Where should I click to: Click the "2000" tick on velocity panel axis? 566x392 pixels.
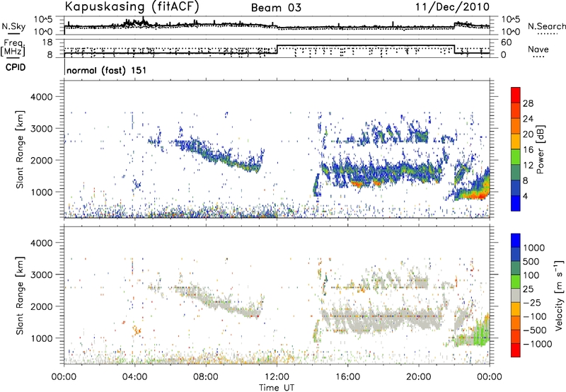point(42,306)
